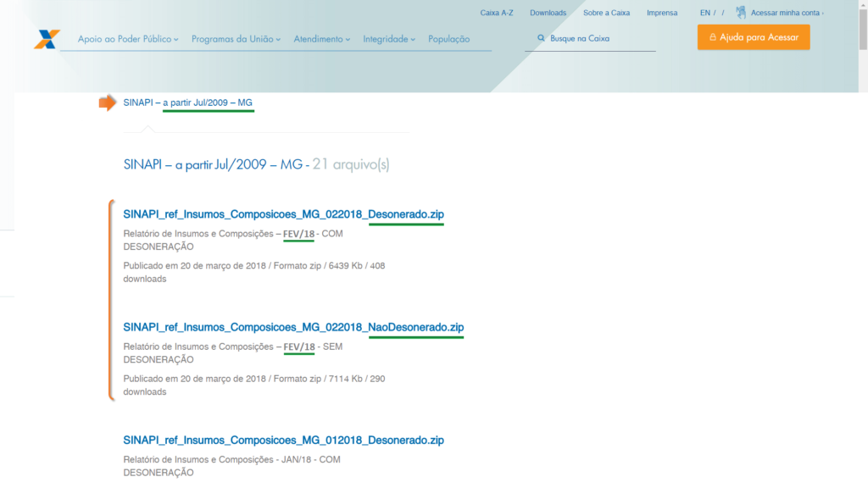The height and width of the screenshot is (488, 868).
Task: Download MG_022018_Desonerado.zip file
Action: point(283,214)
